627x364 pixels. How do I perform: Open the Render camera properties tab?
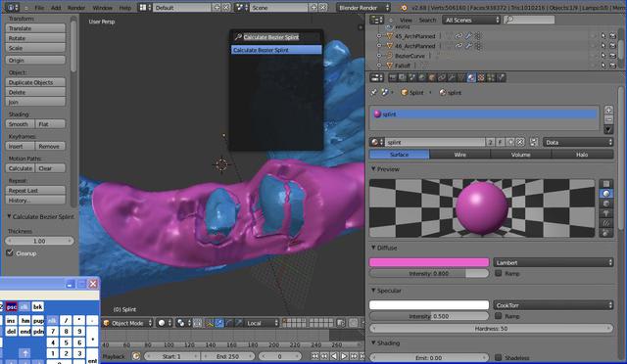[x=393, y=77]
